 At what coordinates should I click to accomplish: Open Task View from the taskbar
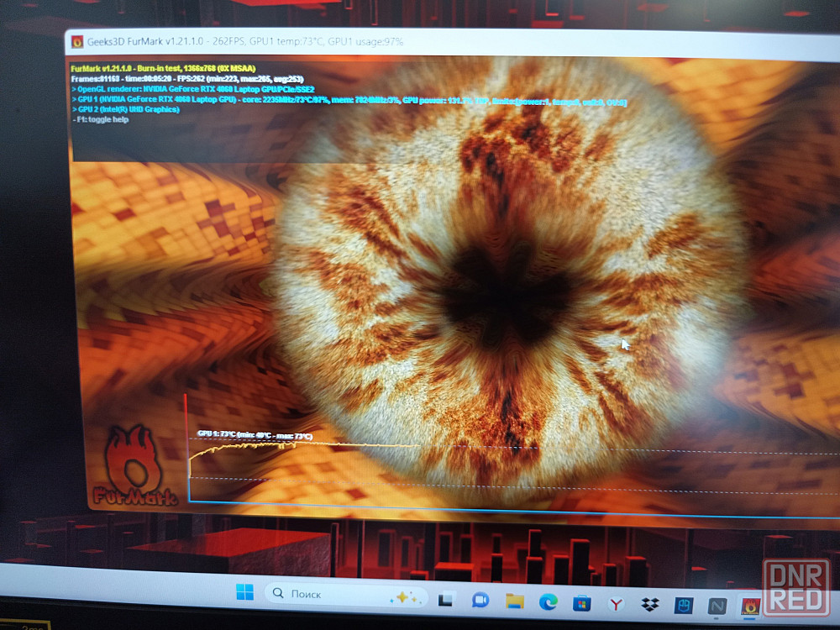[447, 600]
